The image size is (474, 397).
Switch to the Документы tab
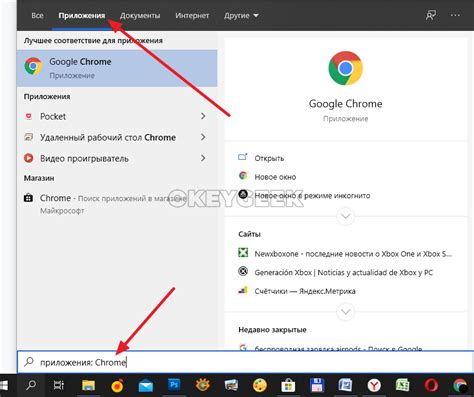140,15
